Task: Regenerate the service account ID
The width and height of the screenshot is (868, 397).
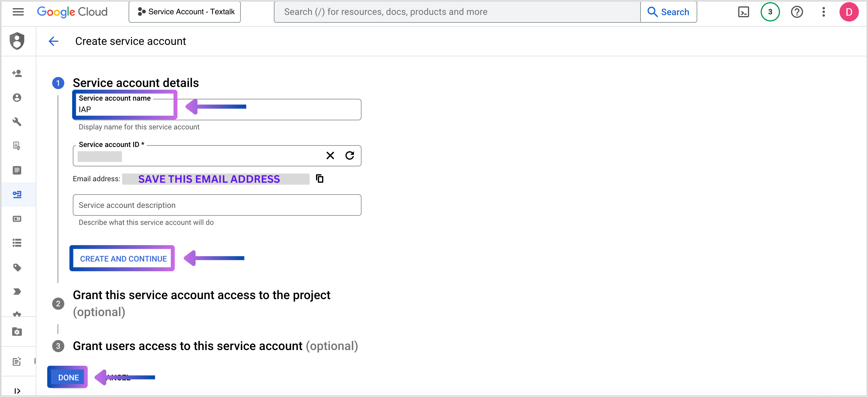Action: click(349, 155)
